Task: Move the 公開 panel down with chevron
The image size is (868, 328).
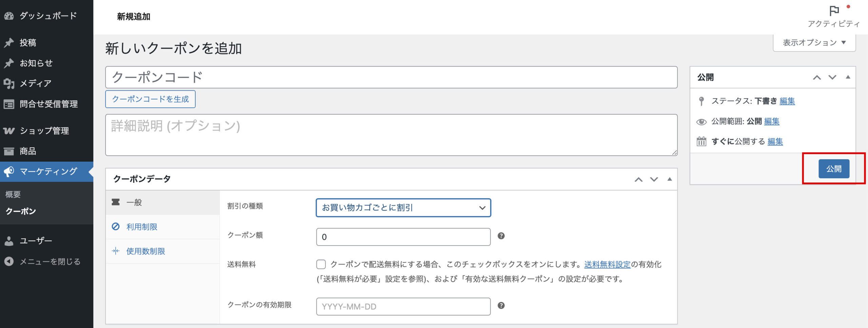Action: click(x=832, y=77)
